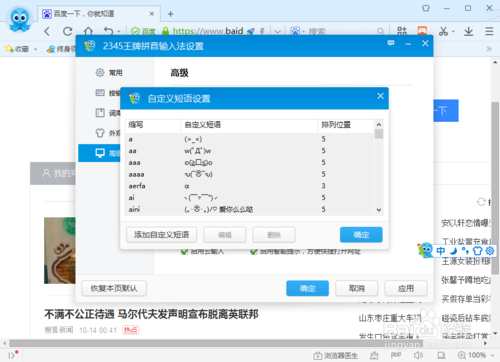Click the orange game icon in browser toolbar
Screen dimensions: 500x362
coord(422,31)
